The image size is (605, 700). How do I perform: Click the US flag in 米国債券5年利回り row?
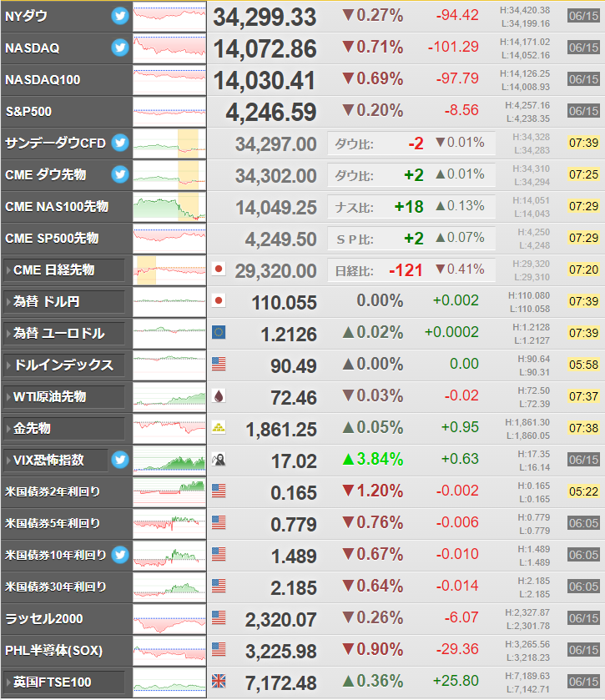pos(219,523)
